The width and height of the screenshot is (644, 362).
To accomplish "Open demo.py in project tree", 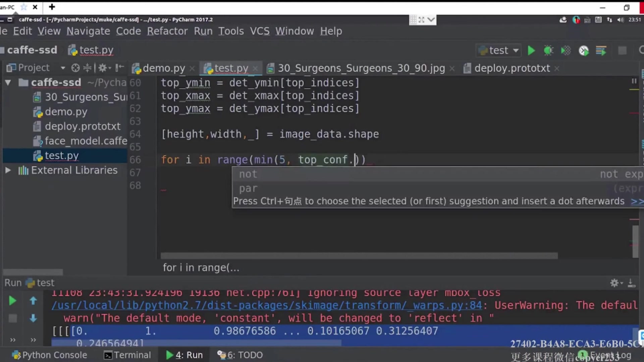I will click(x=60, y=112).
